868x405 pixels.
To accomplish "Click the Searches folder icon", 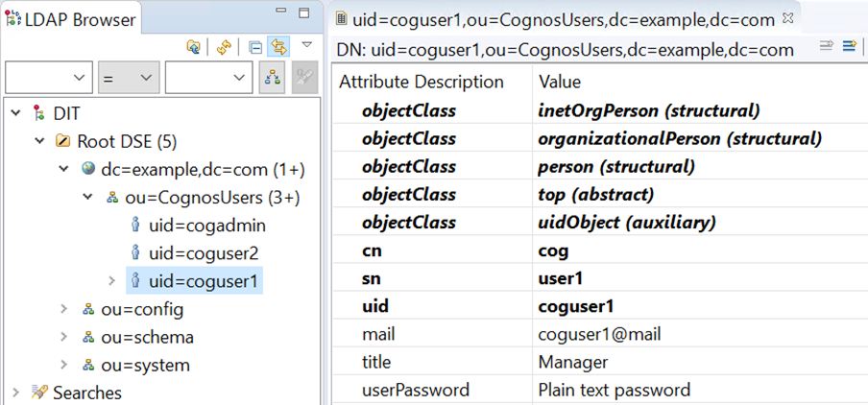I will [x=40, y=393].
